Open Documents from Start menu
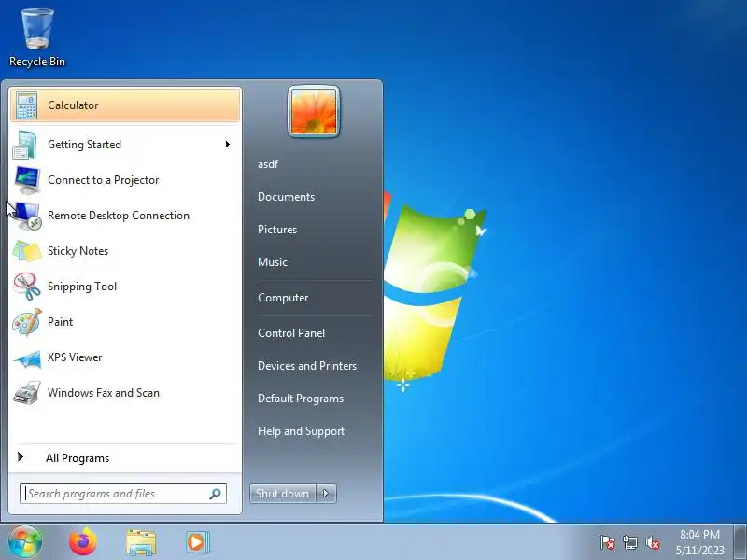This screenshot has height=560, width=747. [287, 197]
